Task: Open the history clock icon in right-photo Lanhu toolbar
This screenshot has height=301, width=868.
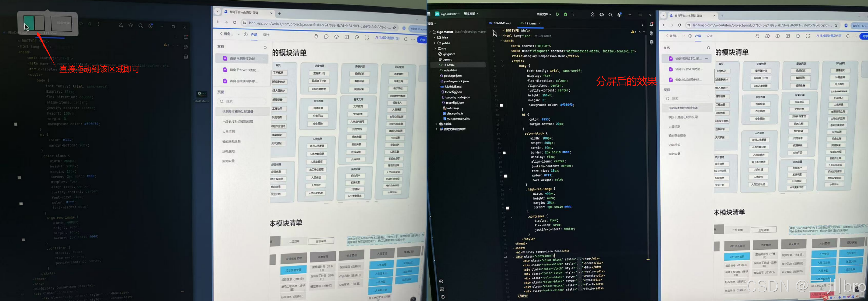Action: click(x=798, y=36)
